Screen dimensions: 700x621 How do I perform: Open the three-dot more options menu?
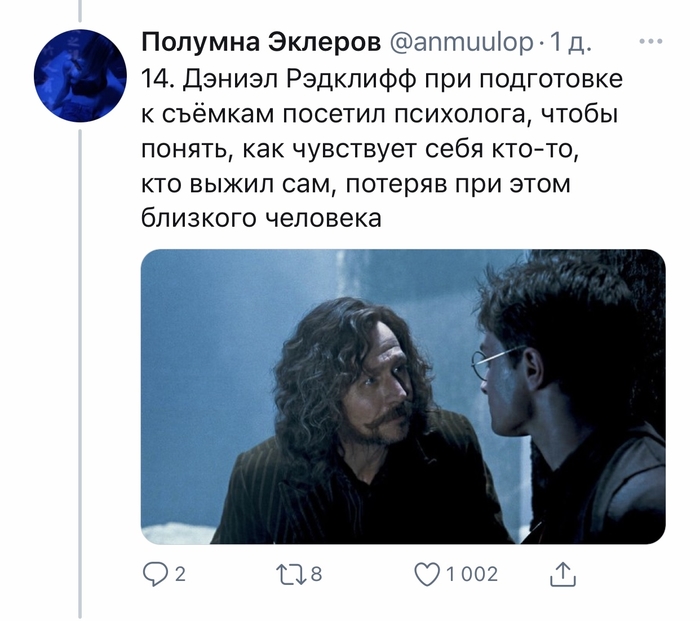650,42
